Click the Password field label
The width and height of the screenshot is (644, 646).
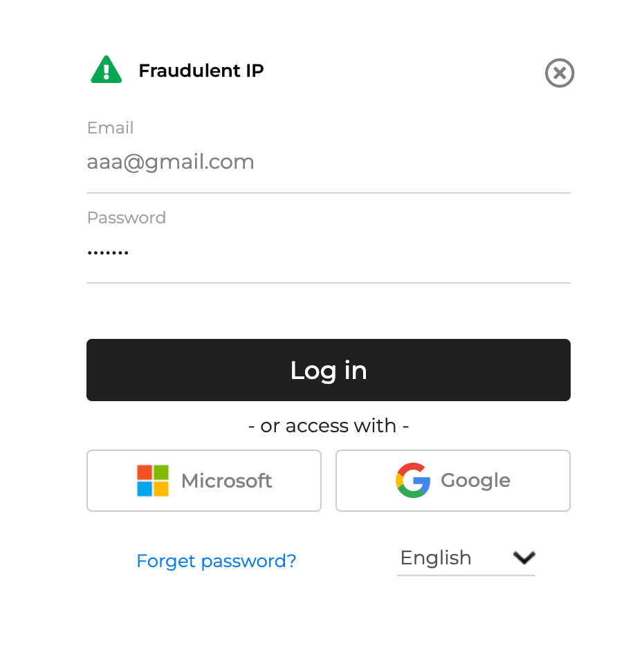click(x=126, y=218)
